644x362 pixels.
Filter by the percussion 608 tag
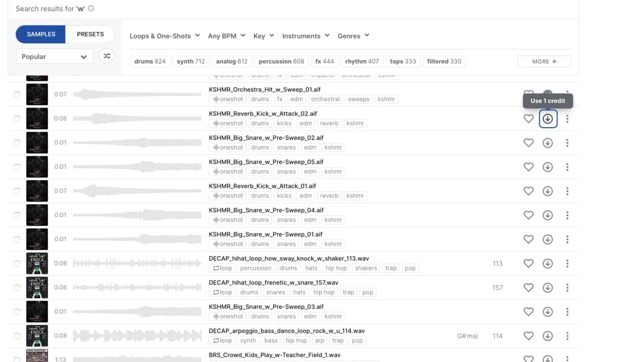coord(281,61)
